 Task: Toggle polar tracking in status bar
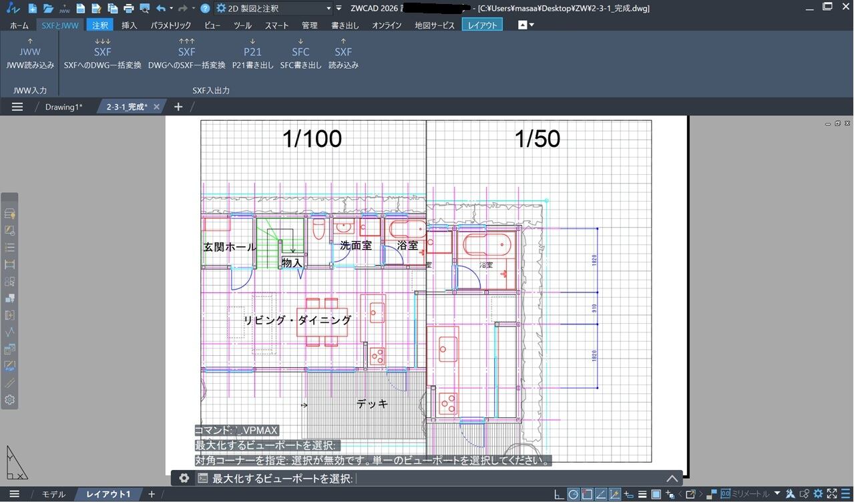pos(573,495)
